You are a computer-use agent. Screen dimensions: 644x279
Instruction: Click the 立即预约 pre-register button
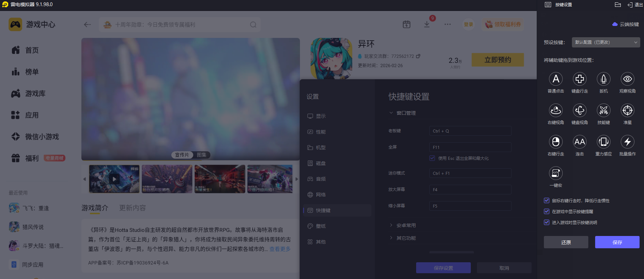tap(498, 60)
